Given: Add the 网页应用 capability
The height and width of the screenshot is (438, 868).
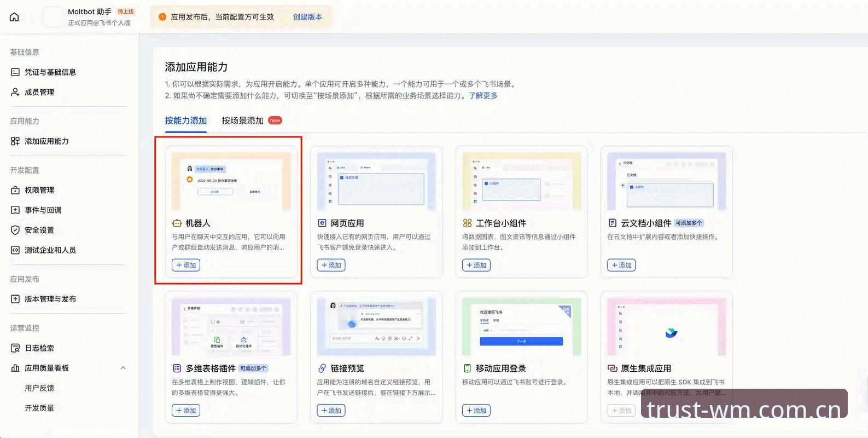Looking at the screenshot, I should pyautogui.click(x=331, y=266).
